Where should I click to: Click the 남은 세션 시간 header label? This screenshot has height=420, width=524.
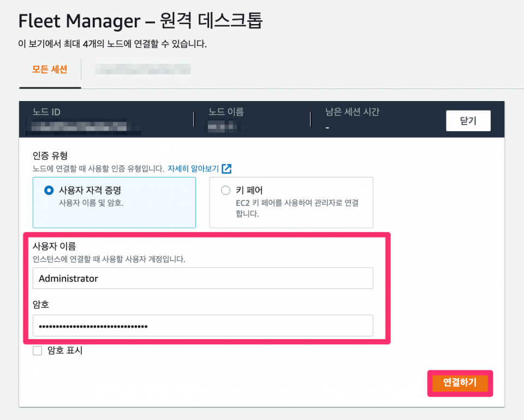[352, 112]
